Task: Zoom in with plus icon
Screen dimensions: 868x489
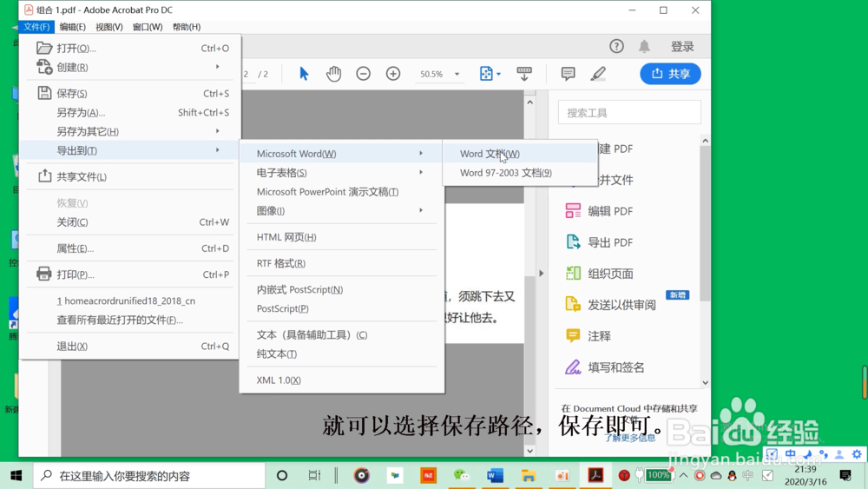Action: click(x=393, y=74)
